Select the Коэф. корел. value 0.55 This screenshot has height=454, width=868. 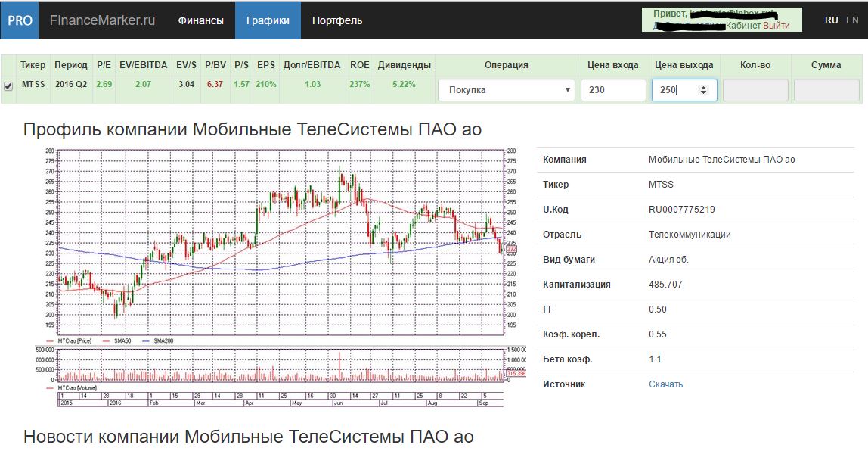coord(658,334)
